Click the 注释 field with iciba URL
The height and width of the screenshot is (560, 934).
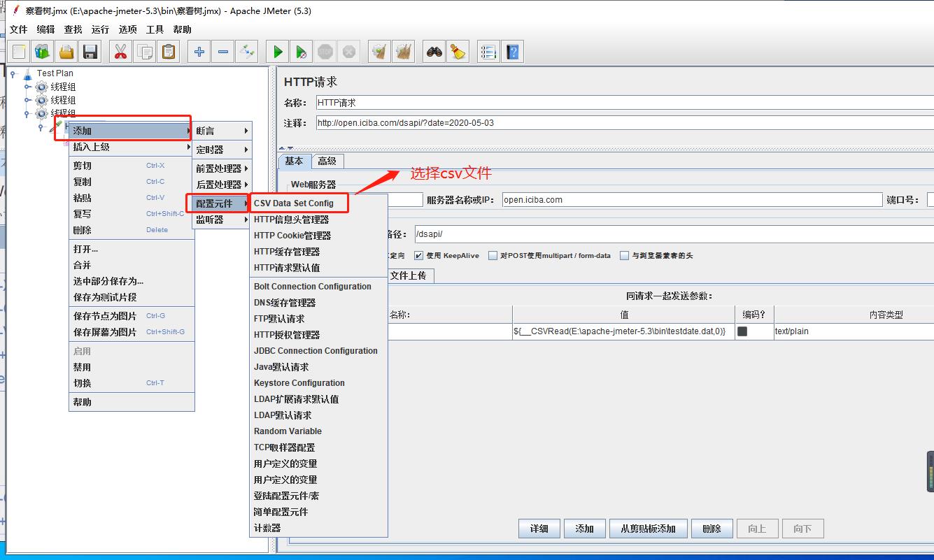tap(625, 123)
